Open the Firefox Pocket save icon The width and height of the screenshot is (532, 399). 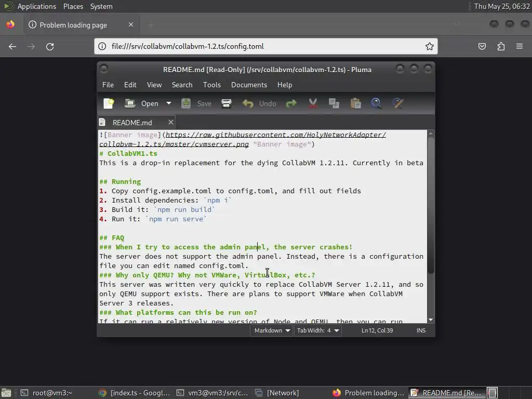[482, 46]
